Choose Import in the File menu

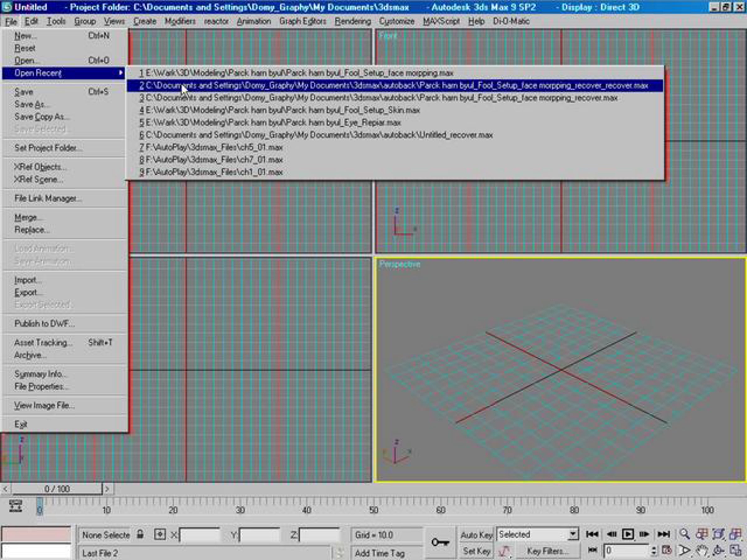(64, 280)
